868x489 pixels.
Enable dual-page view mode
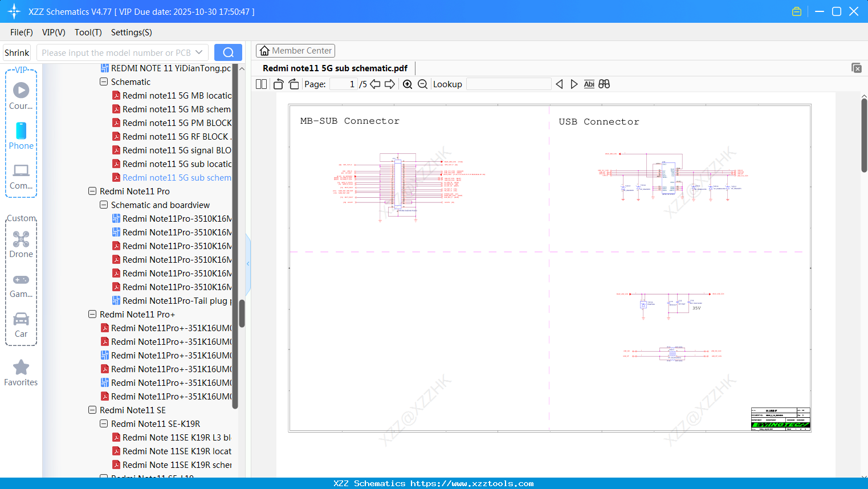pyautogui.click(x=260, y=84)
